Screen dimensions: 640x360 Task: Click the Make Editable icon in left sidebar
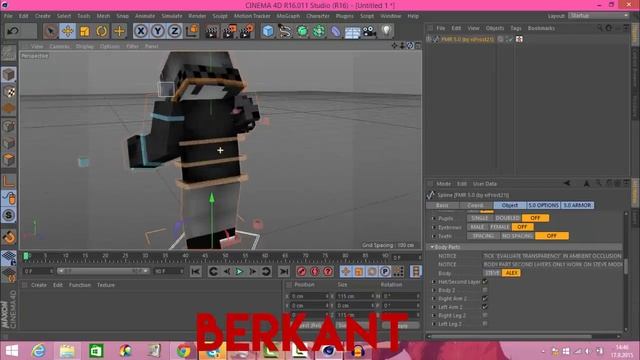pos(9,53)
